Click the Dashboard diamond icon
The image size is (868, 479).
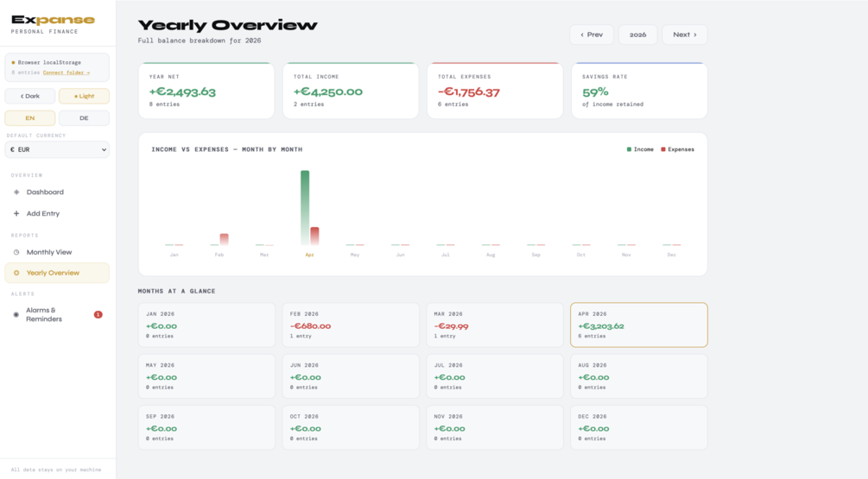[16, 192]
